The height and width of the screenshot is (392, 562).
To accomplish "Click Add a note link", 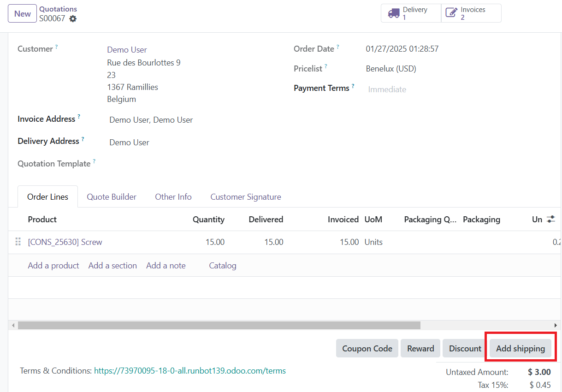I will tap(166, 266).
